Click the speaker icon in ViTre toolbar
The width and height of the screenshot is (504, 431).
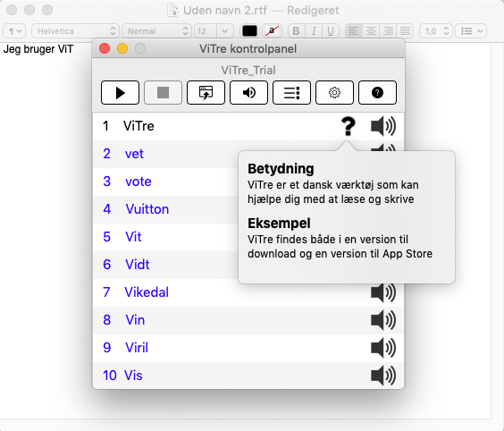(248, 93)
